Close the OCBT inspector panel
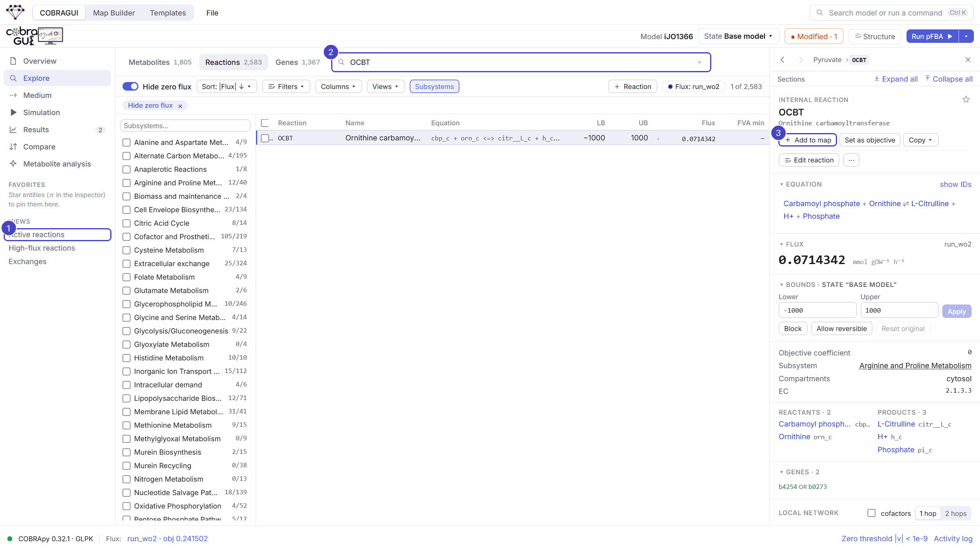This screenshot has height=551, width=980. click(x=968, y=60)
